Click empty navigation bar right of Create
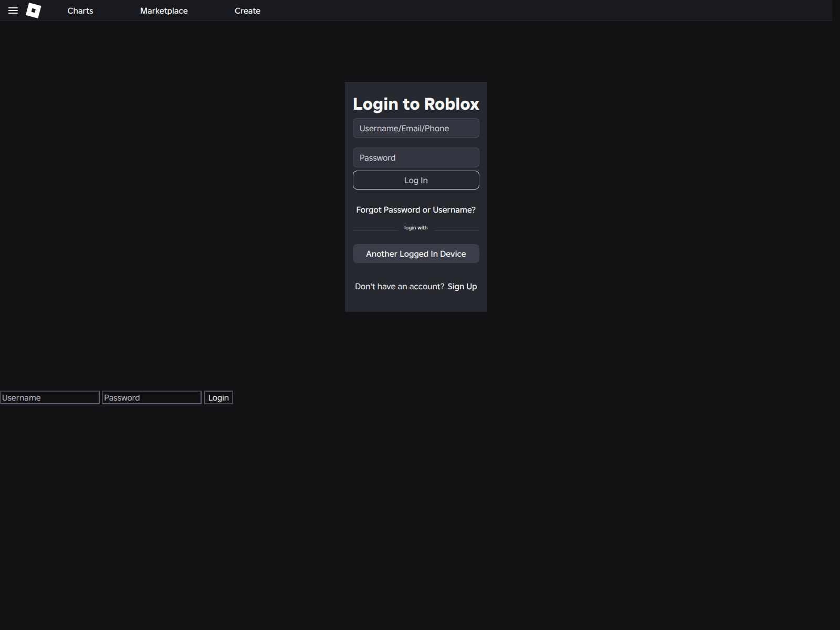Image resolution: width=840 pixels, height=630 pixels. coord(525,10)
